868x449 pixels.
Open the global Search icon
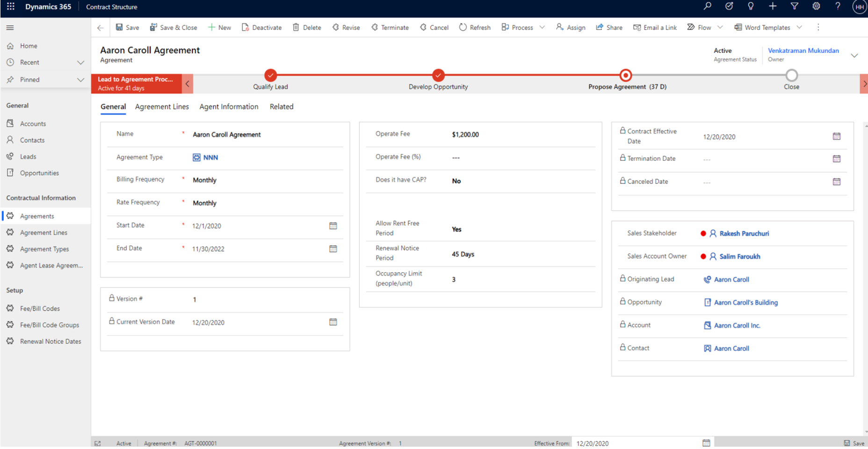[x=708, y=7]
